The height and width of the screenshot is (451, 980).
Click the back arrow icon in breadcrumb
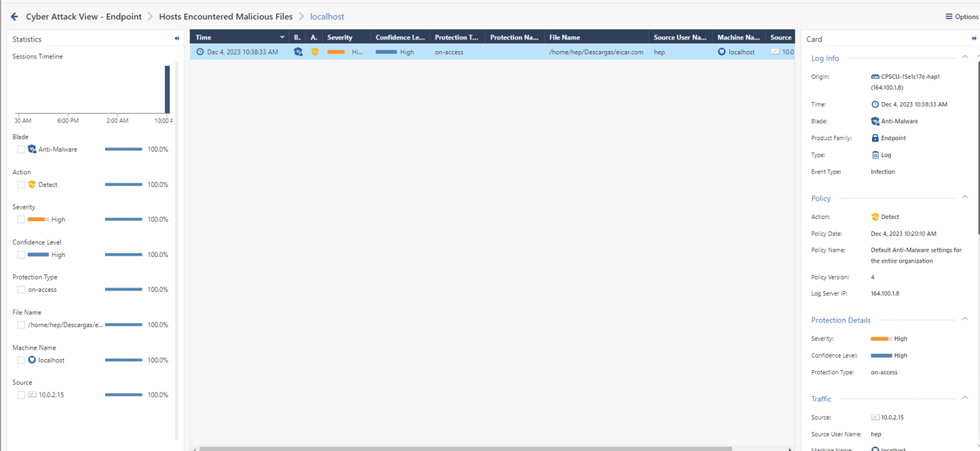14,16
